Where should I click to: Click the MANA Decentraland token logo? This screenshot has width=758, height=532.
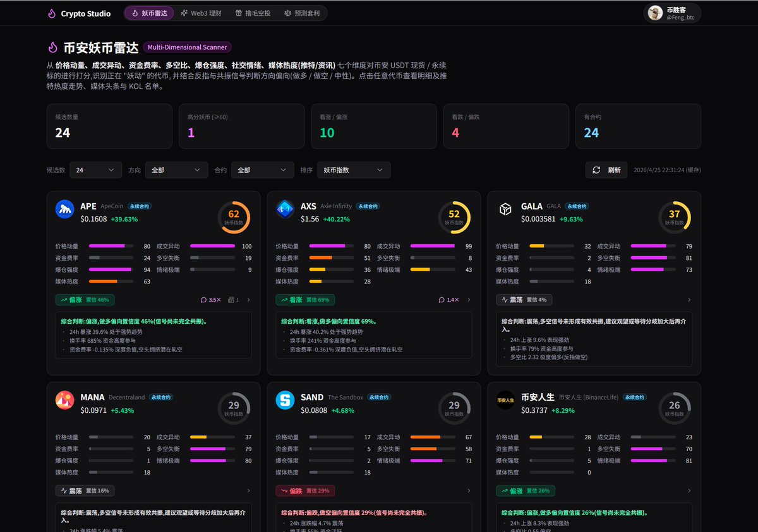tap(65, 400)
